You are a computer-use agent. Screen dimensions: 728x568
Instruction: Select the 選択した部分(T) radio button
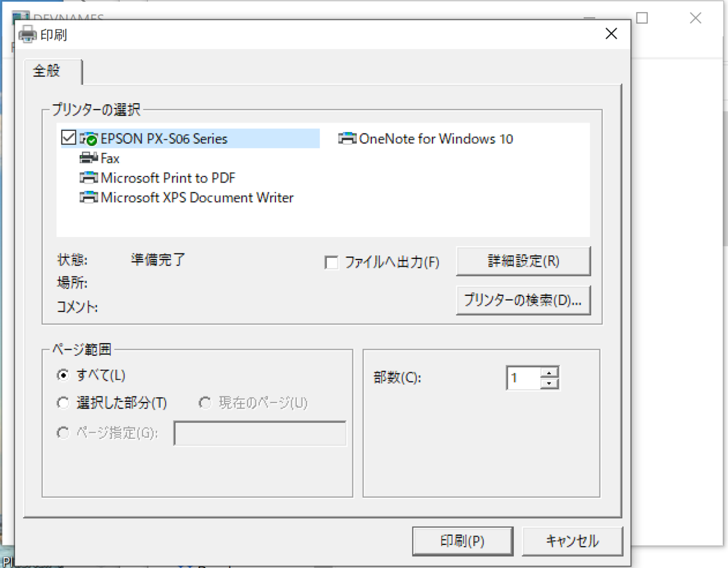click(x=62, y=403)
